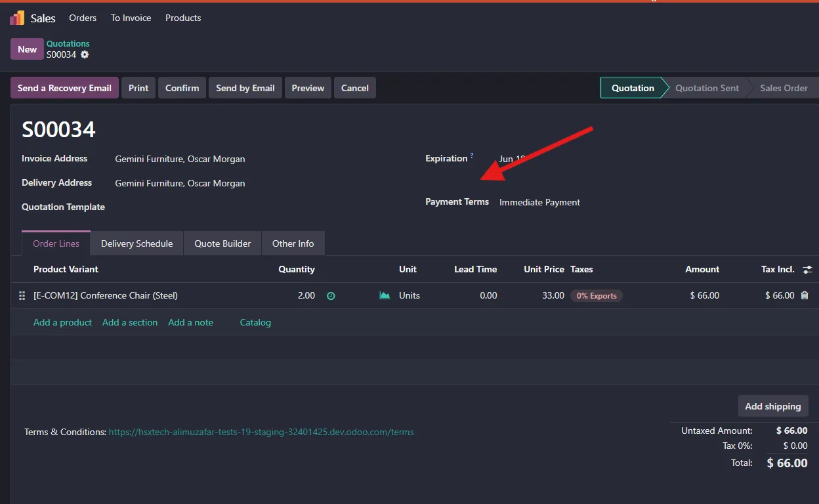Click Send by Email
819x504 pixels.
click(x=245, y=88)
